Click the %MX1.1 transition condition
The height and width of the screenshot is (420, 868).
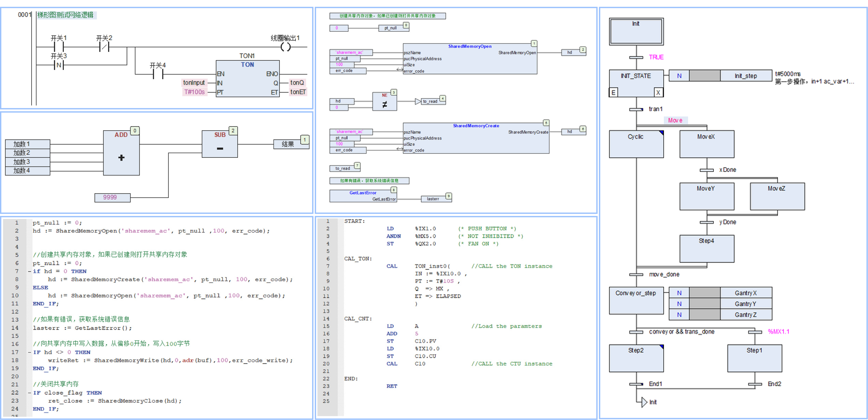coord(778,332)
